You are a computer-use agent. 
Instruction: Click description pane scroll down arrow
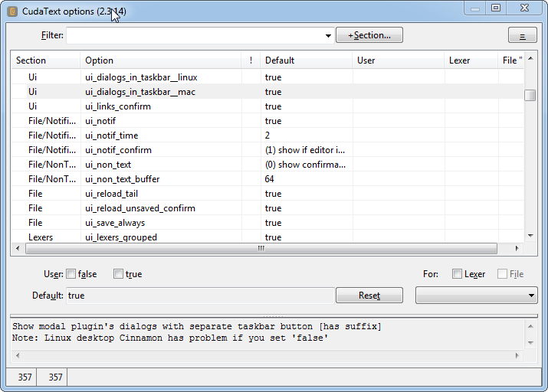[x=530, y=343]
